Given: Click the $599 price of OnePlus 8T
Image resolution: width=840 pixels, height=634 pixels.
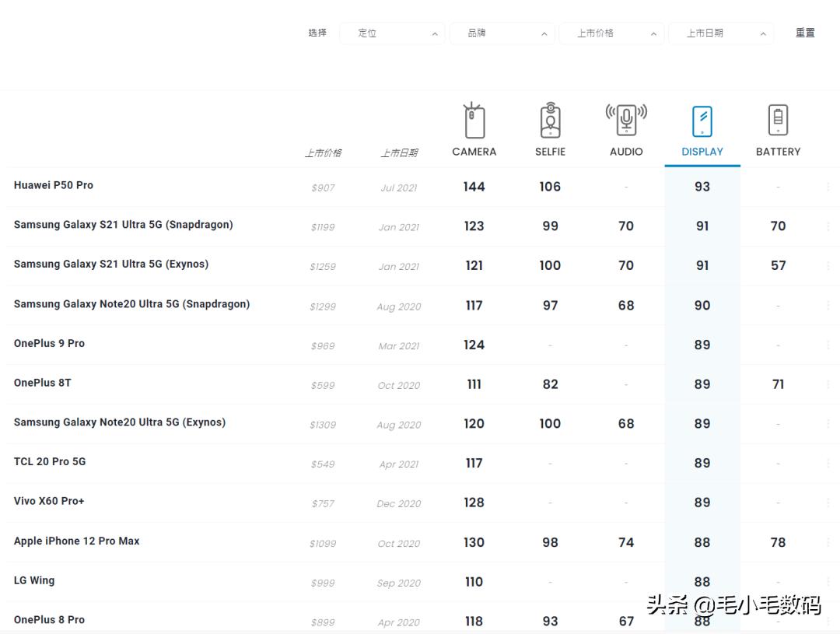Looking at the screenshot, I should click(323, 385).
